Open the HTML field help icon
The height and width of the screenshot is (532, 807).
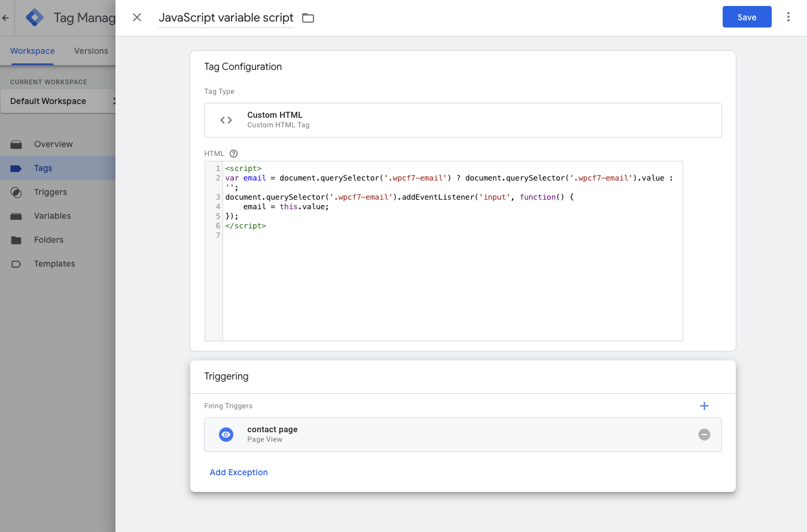(234, 154)
